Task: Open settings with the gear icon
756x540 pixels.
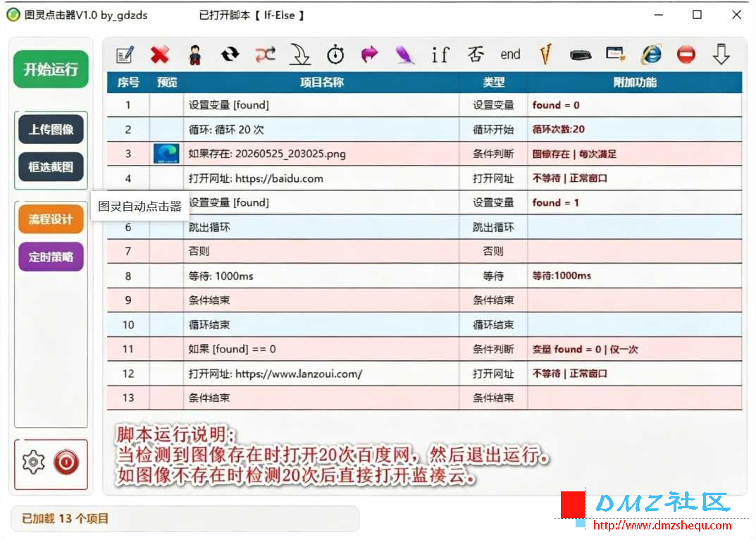Action: click(33, 462)
